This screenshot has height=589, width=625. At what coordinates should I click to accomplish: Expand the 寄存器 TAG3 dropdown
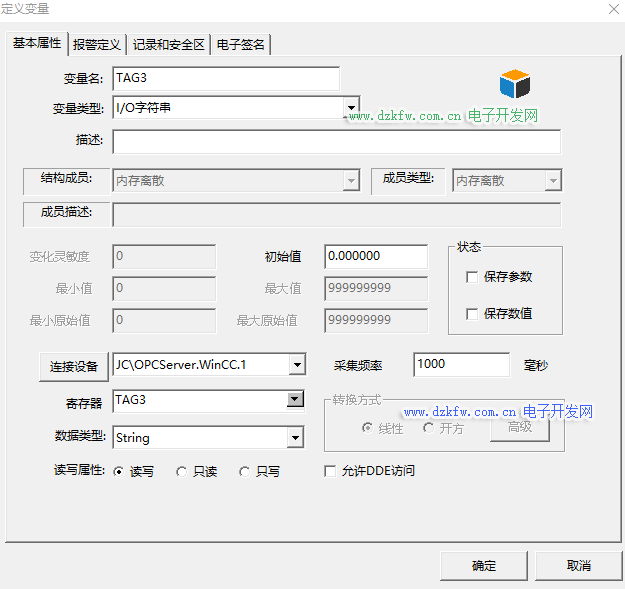click(x=295, y=400)
